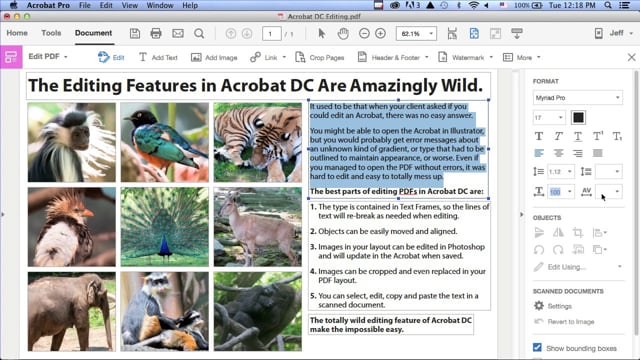Viewport: 640px width, 360px height.
Task: Click the peacock image thumbnail
Action: [x=164, y=227]
